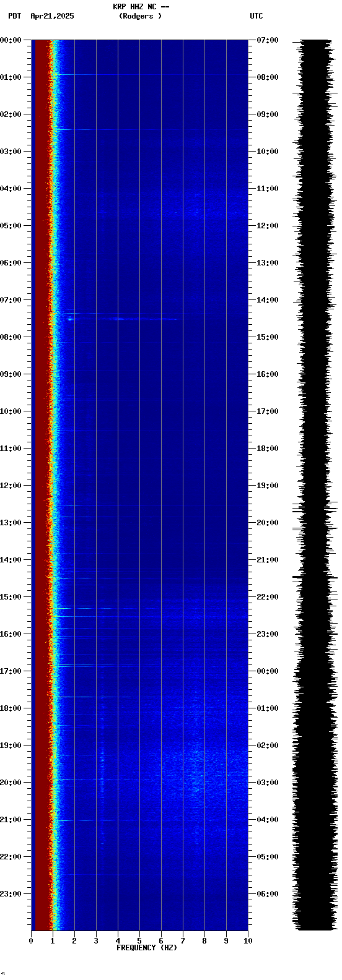
Task: Click the '05:00' PDT time label
Action: pyautogui.click(x=11, y=226)
